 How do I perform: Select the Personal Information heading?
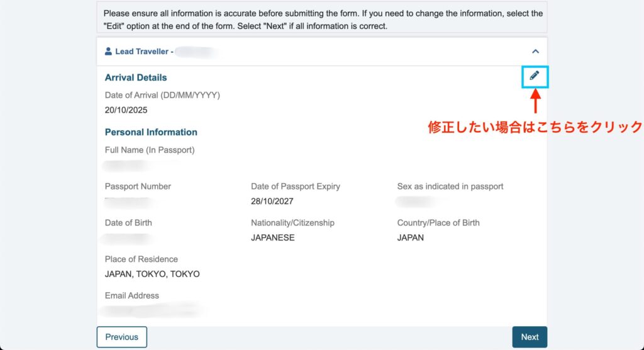point(151,132)
